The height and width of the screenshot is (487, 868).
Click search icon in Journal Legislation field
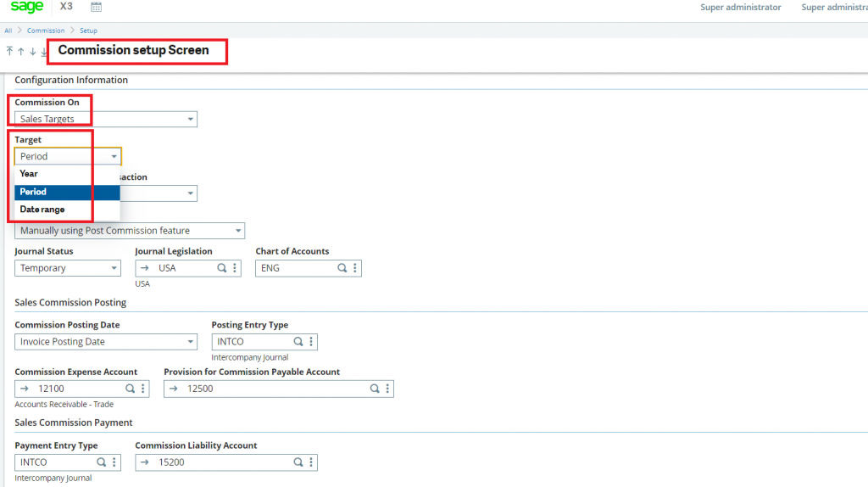point(222,268)
